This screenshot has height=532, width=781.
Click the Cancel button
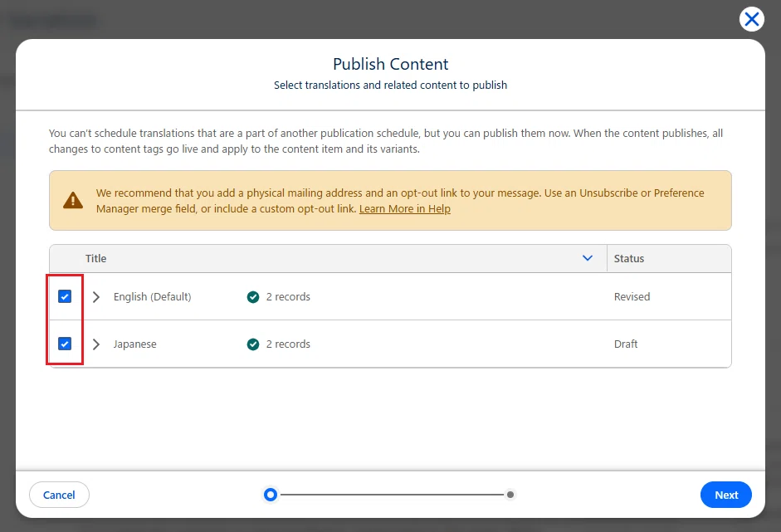coord(59,495)
